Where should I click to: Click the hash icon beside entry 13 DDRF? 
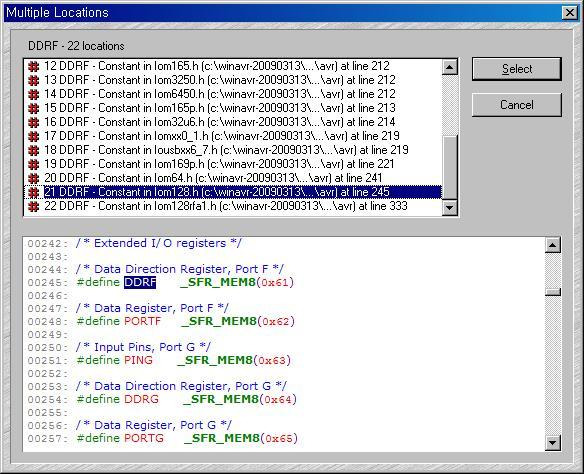coord(34,80)
